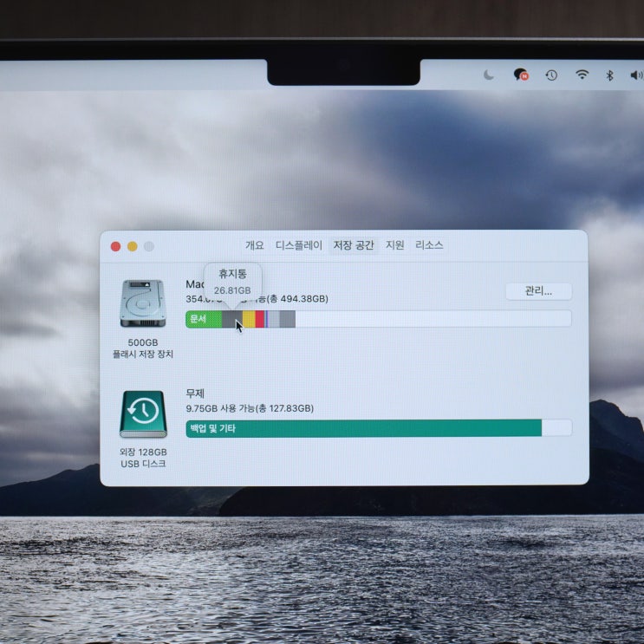This screenshot has width=644, height=644.
Task: Switch to the 리소스 tab
Action: tap(429, 245)
